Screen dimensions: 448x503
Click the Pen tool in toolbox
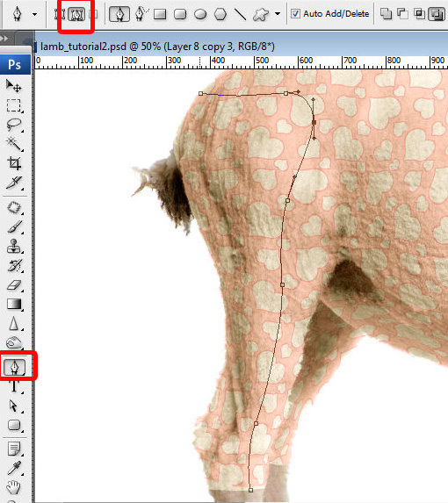14,367
